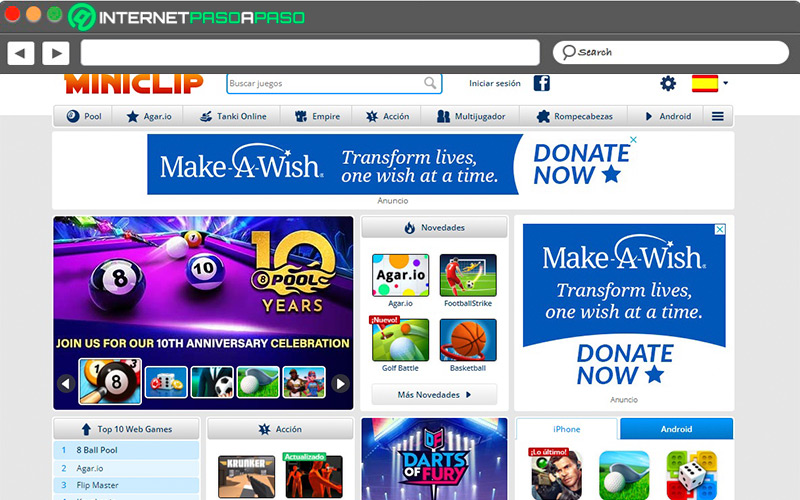The image size is (800, 500).
Task: Close the side Make-A-Wish ad
Action: tap(719, 230)
